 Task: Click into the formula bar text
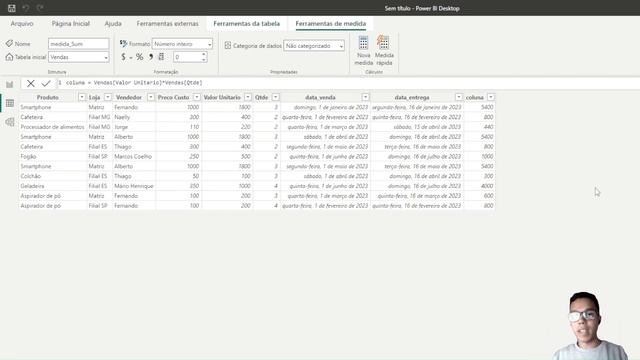coord(134,83)
